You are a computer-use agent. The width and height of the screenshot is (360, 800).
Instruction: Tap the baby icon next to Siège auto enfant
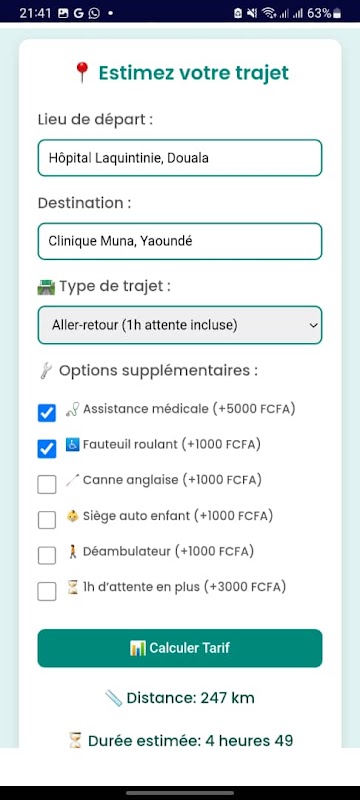click(x=72, y=516)
